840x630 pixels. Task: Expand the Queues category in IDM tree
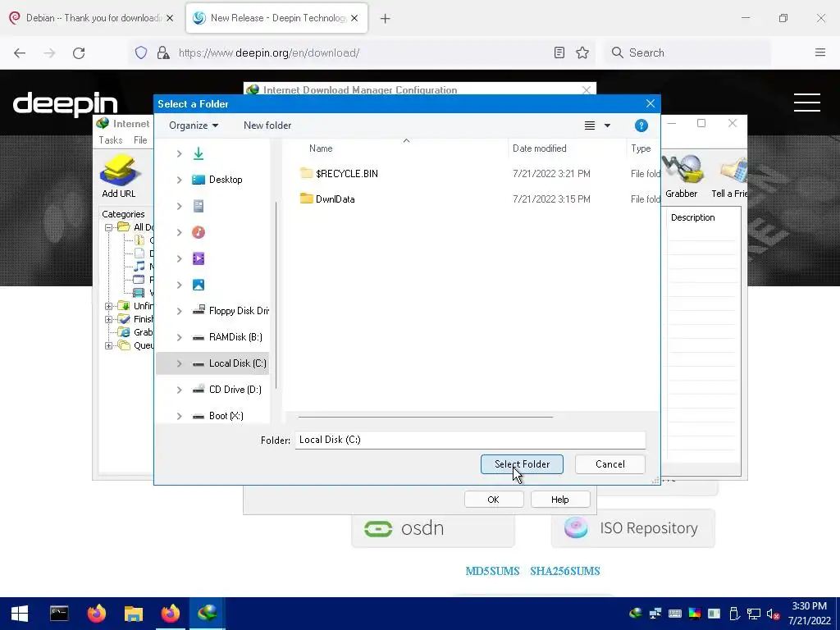(109, 345)
